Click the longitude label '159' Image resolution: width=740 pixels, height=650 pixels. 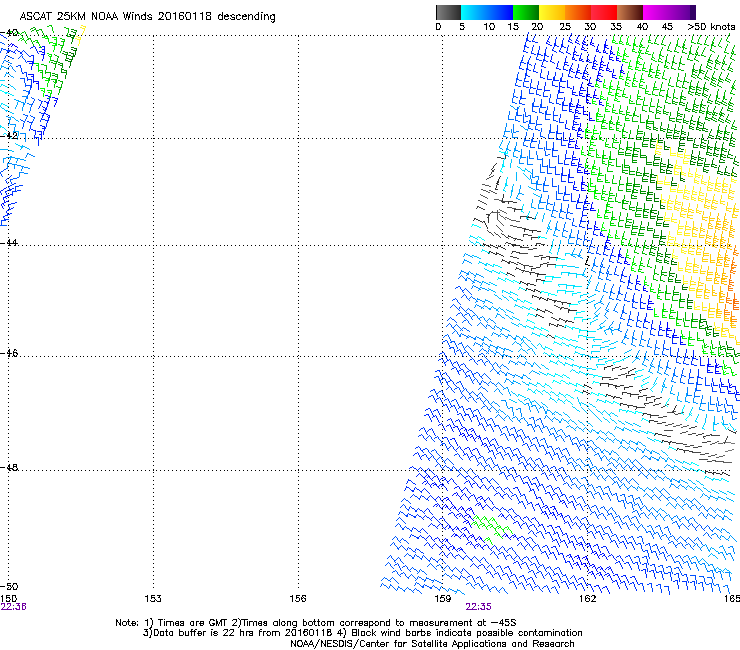point(443,599)
